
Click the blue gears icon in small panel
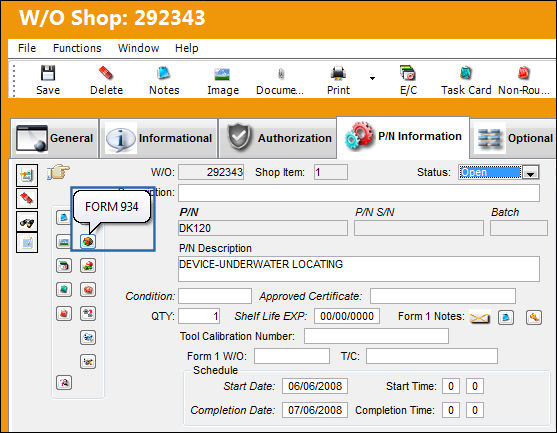pyautogui.click(x=88, y=337)
